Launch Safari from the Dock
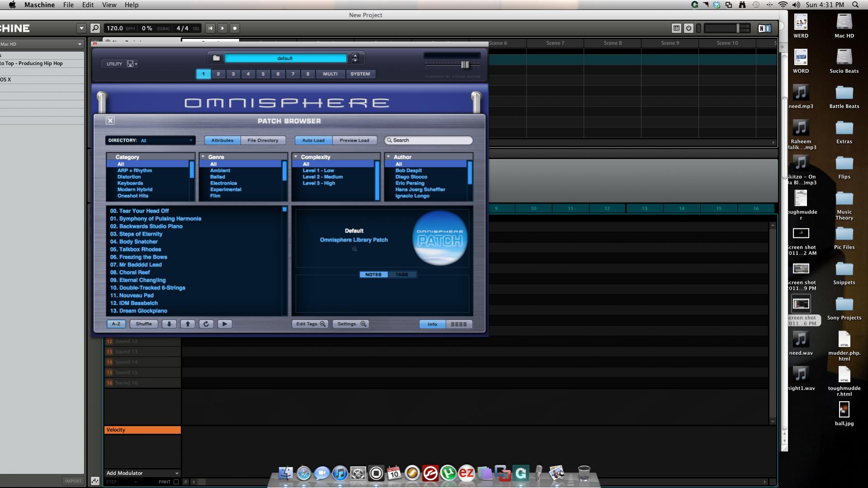 pos(304,474)
